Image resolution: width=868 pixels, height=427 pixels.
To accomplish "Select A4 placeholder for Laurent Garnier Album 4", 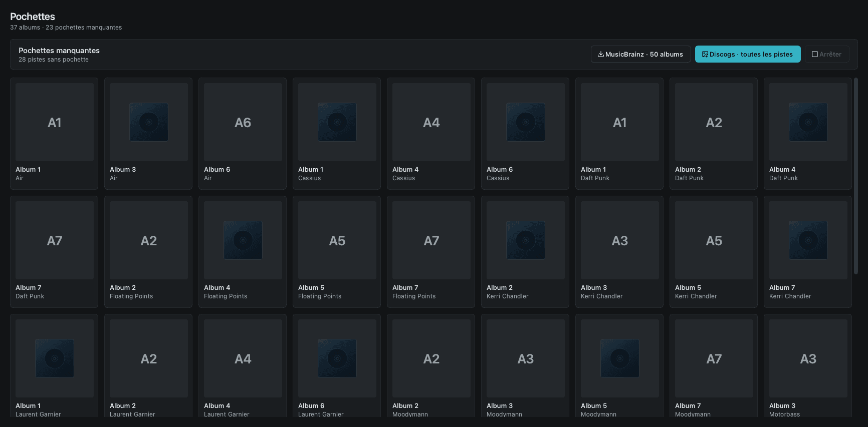I will coord(243,358).
